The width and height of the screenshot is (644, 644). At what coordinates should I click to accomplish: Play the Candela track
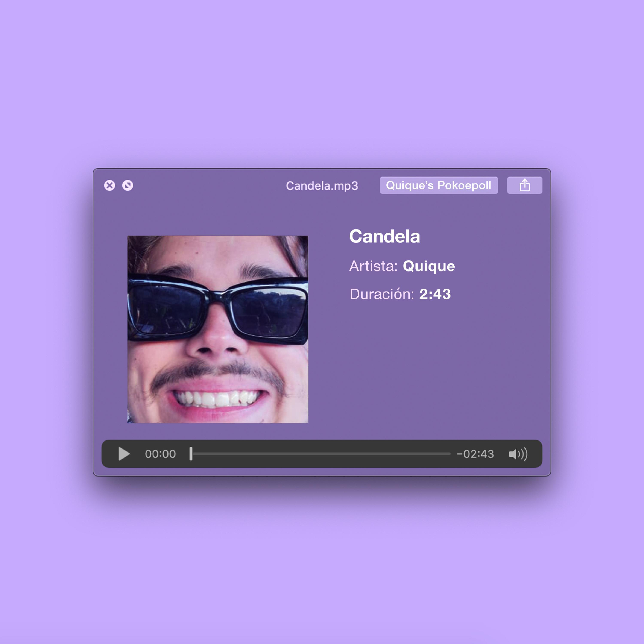point(124,454)
